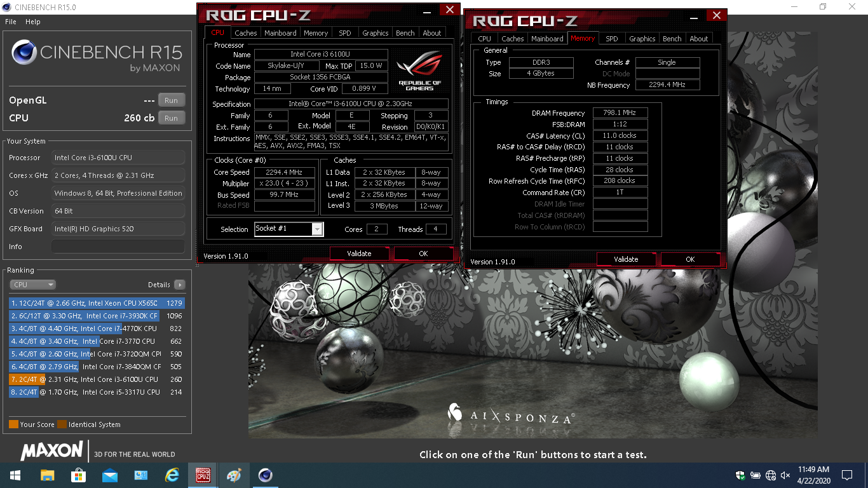Viewport: 868px width, 488px height.
Task: Switch to Cinebench taskbar icon
Action: tap(266, 475)
